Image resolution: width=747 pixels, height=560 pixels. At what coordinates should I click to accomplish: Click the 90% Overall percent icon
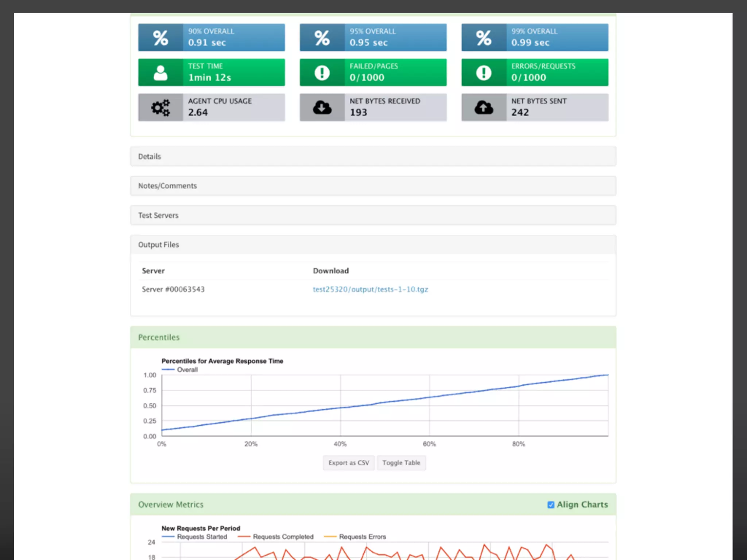tap(160, 38)
